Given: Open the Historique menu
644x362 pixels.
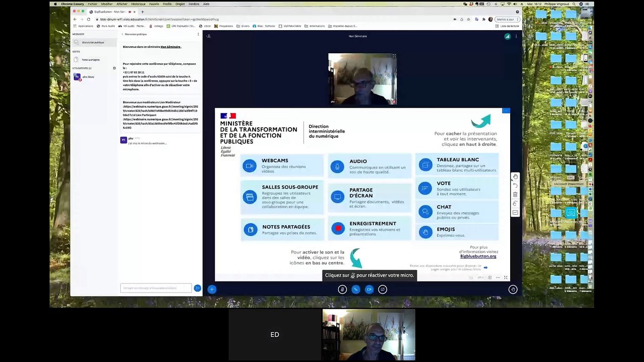Looking at the screenshot, I should pos(138,4).
